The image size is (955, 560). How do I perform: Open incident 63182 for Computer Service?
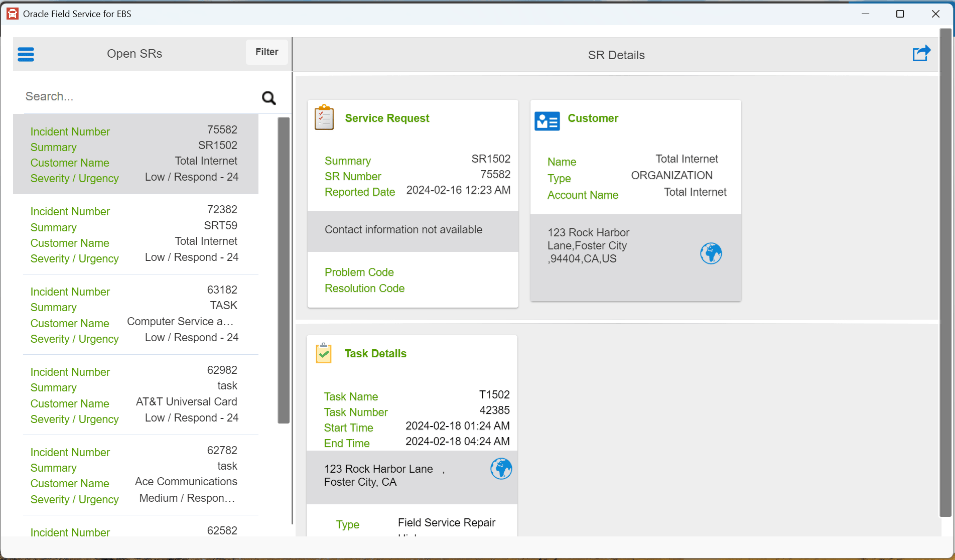point(135,315)
